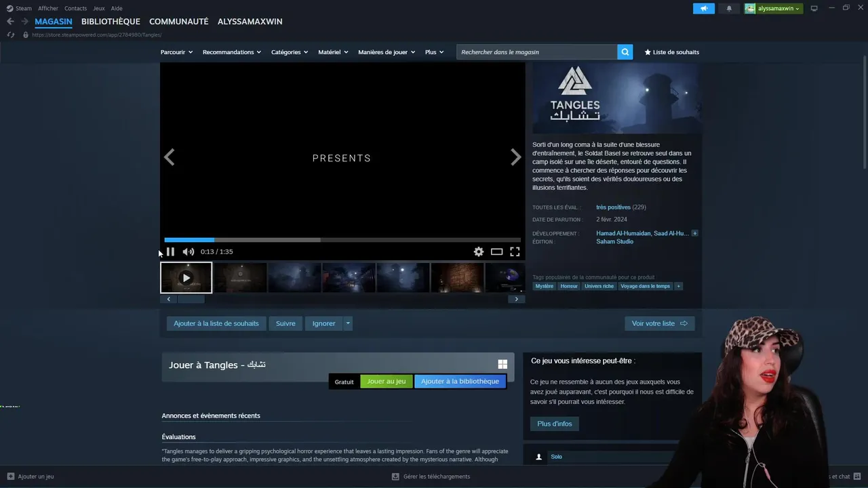Expand the Catégories dropdown
Image resolution: width=868 pixels, height=488 pixels.
(x=290, y=52)
